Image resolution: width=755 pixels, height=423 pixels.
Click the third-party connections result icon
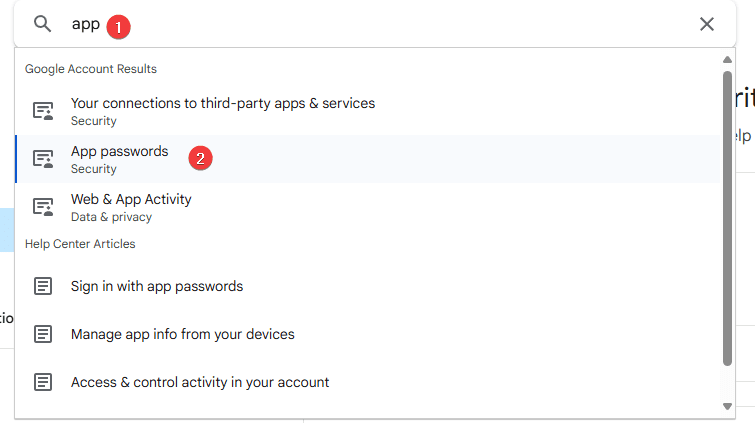coord(43,111)
